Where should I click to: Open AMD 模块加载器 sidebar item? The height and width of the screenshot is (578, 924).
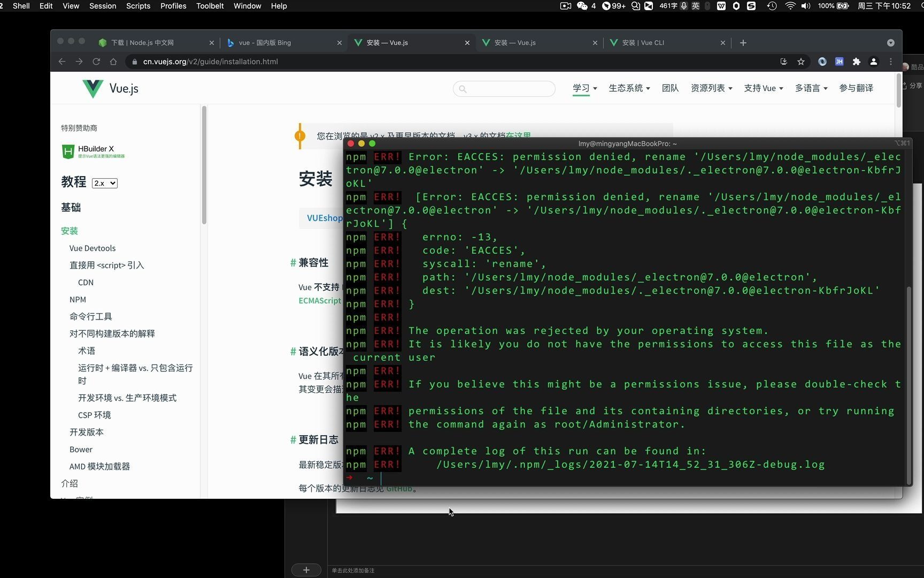pyautogui.click(x=99, y=467)
